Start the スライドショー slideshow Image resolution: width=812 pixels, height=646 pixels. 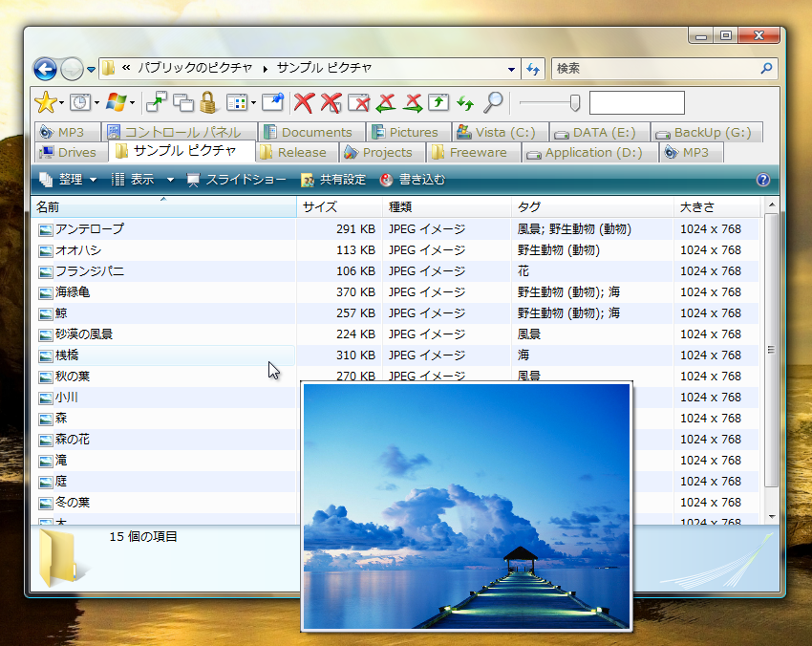[x=236, y=180]
